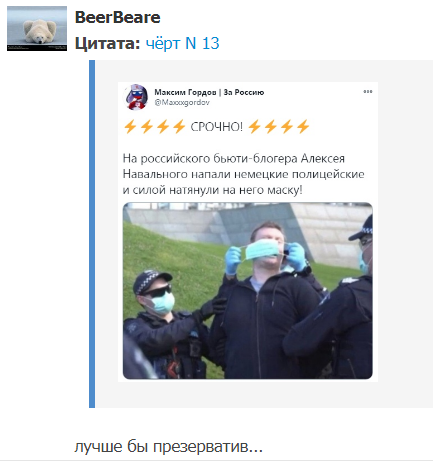The image size is (433, 468).
Task: Click the surgical mask held up in the photo
Action: [x=263, y=250]
